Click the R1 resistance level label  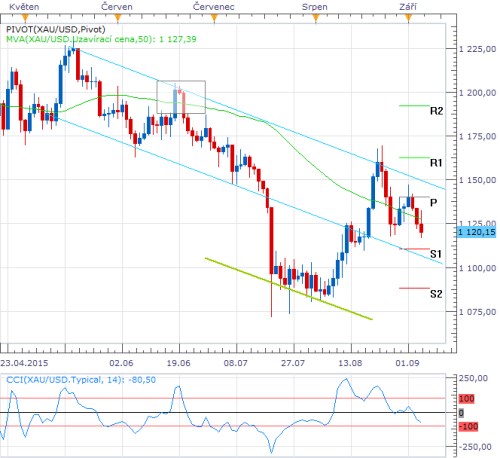[436, 163]
